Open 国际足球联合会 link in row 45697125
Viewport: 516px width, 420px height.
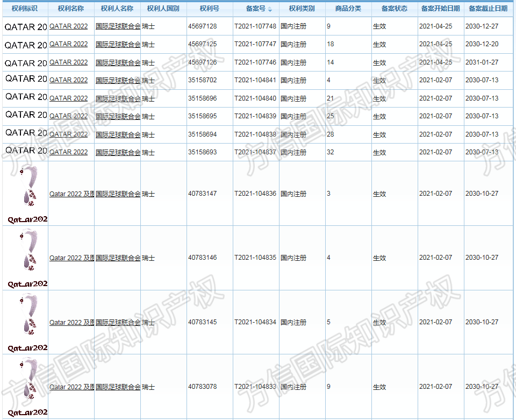118,44
